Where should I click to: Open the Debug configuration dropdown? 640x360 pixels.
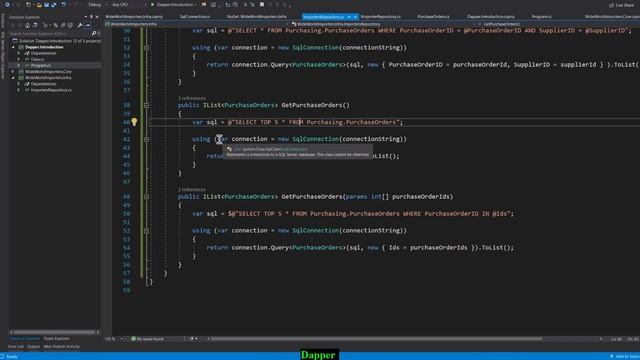pyautogui.click(x=97, y=5)
